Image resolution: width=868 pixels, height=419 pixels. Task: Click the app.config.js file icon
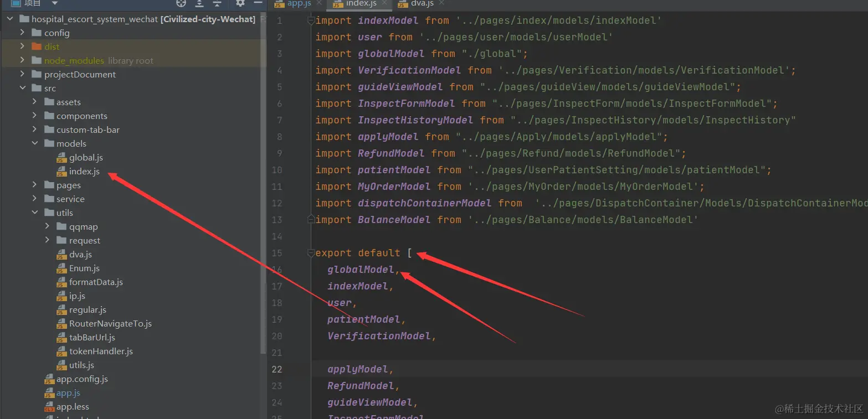(x=49, y=379)
